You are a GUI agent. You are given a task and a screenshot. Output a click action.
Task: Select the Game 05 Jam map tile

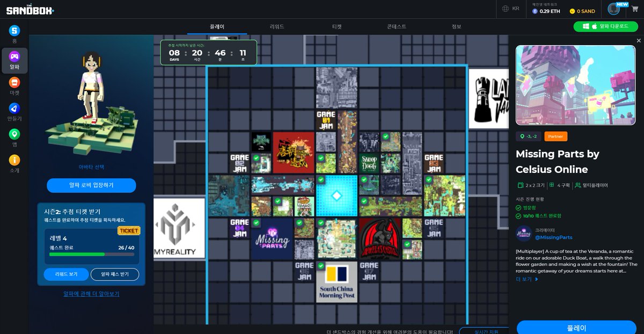(x=434, y=228)
